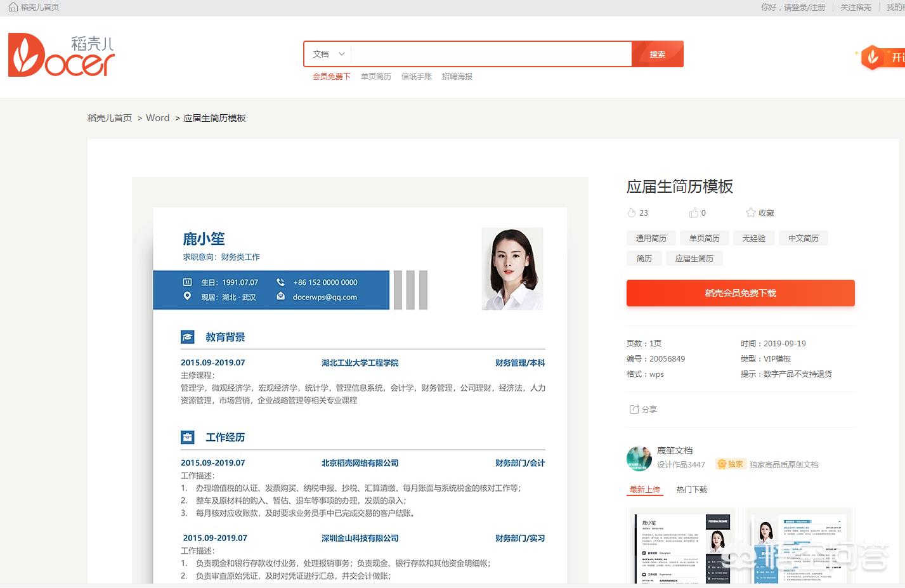Click the applicant photo in the resume preview

tap(512, 268)
